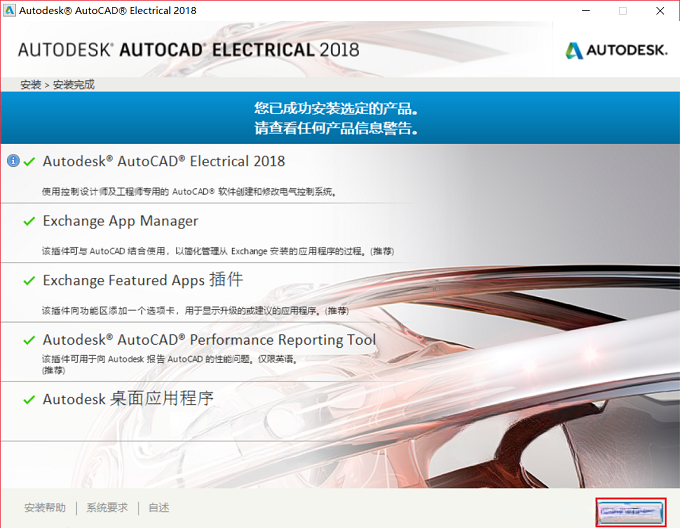Click the green checkmark next to AutoCAD Electrical 2018

tap(29, 162)
